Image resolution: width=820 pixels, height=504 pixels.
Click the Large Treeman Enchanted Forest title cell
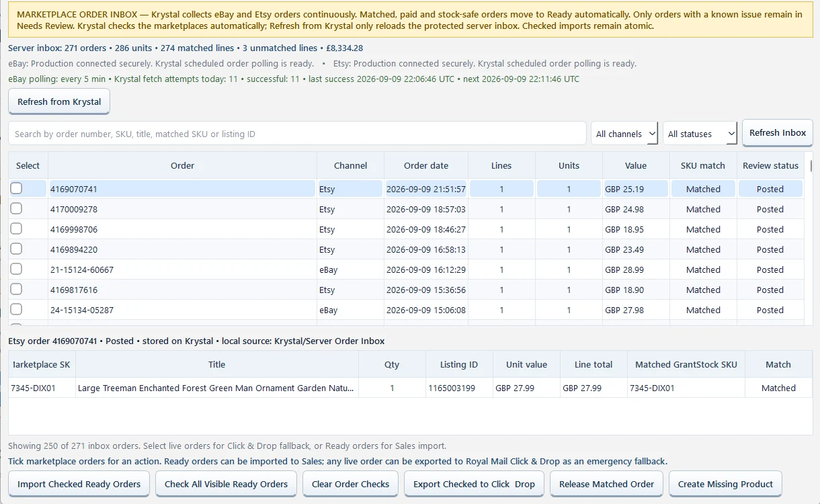[216, 388]
